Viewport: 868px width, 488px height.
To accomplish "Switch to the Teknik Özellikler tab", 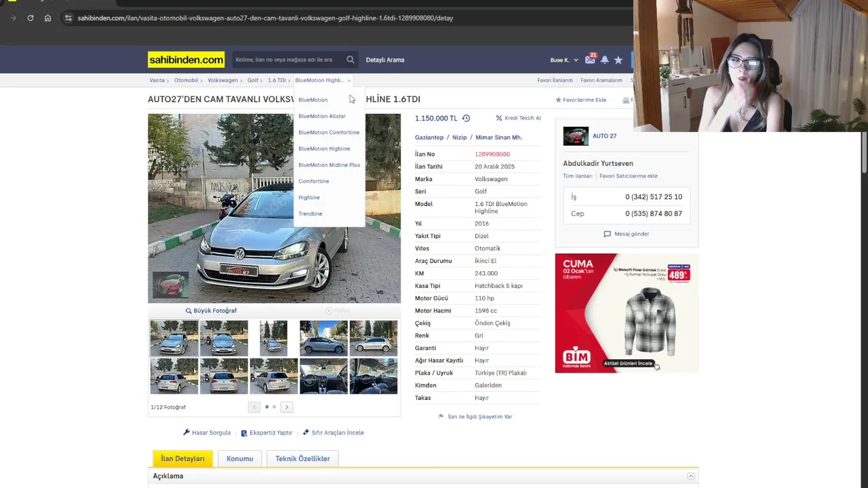I will click(302, 459).
